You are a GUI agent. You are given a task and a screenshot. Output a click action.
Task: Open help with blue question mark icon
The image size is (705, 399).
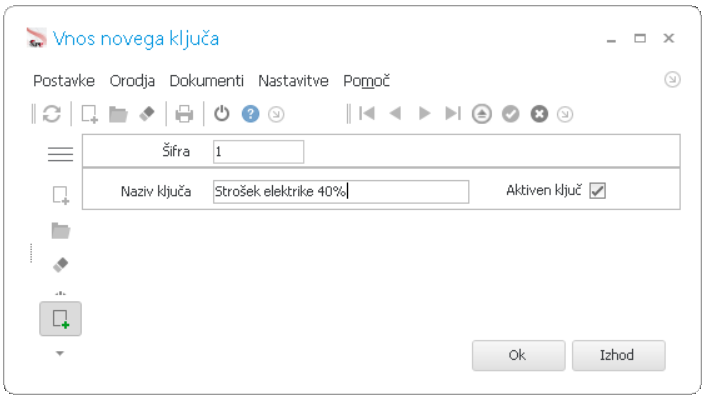pyautogui.click(x=250, y=114)
